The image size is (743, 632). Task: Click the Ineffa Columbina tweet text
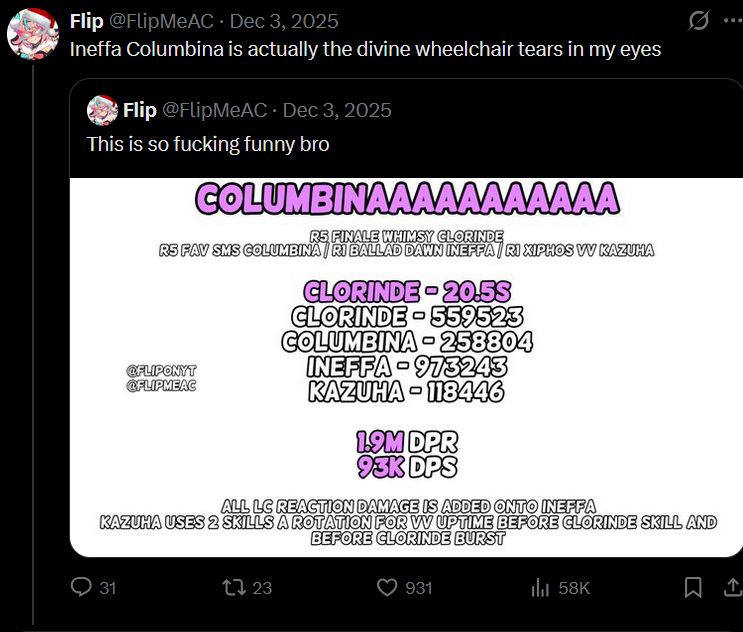click(x=365, y=49)
